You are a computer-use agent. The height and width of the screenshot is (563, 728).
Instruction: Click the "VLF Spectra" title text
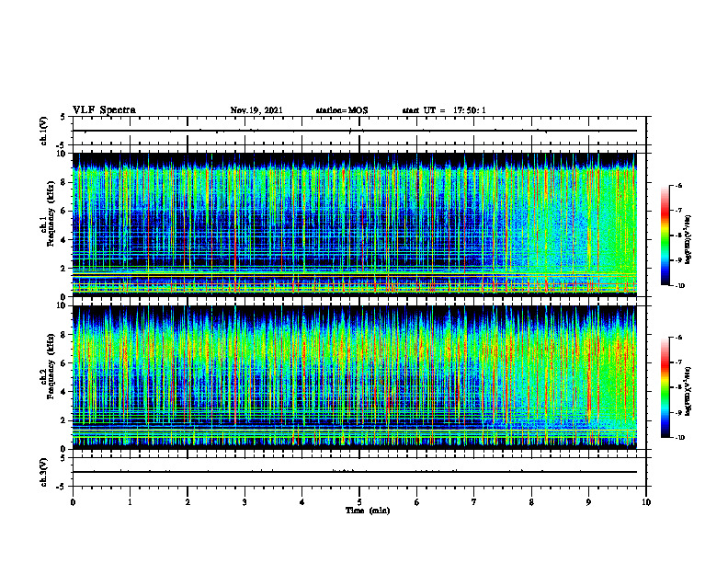click(x=104, y=110)
